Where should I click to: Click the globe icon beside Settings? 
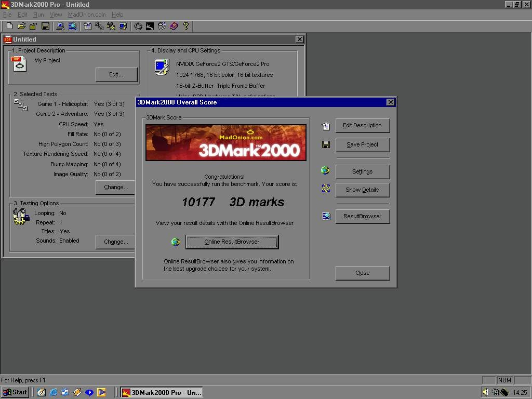[325, 170]
